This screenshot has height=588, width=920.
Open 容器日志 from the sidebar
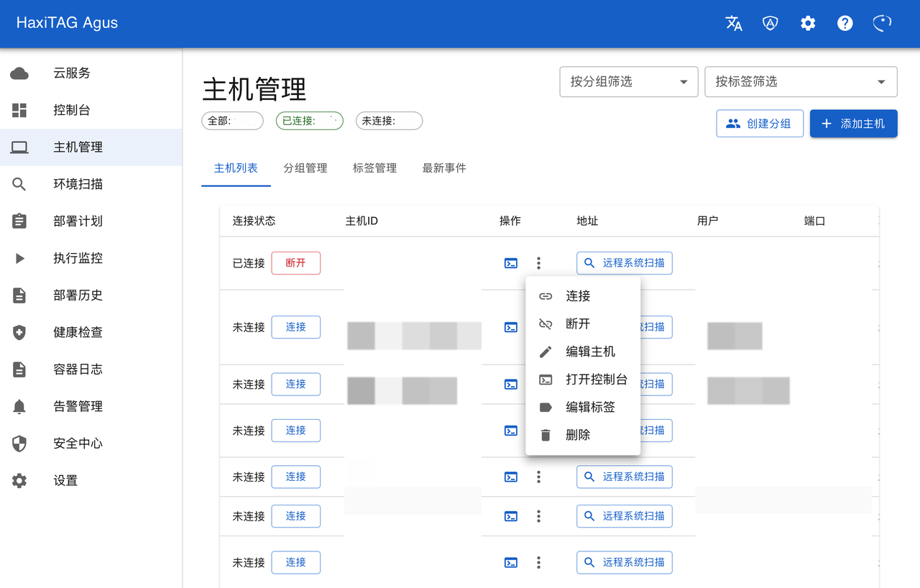pos(77,369)
